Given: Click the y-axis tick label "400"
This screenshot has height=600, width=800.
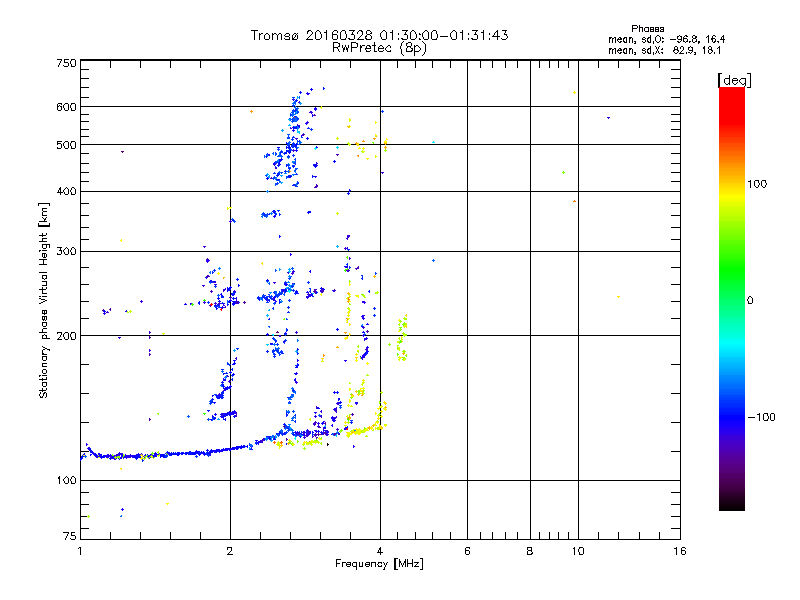Looking at the screenshot, I should tap(66, 192).
